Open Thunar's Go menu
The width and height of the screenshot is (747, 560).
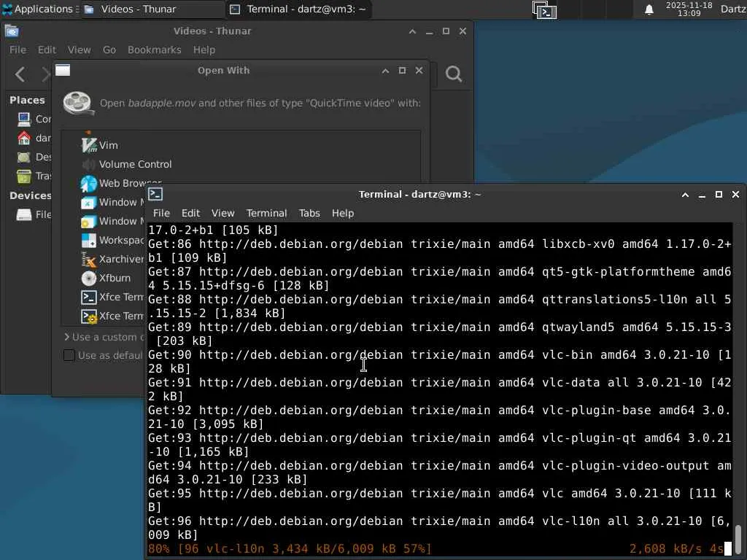point(109,50)
